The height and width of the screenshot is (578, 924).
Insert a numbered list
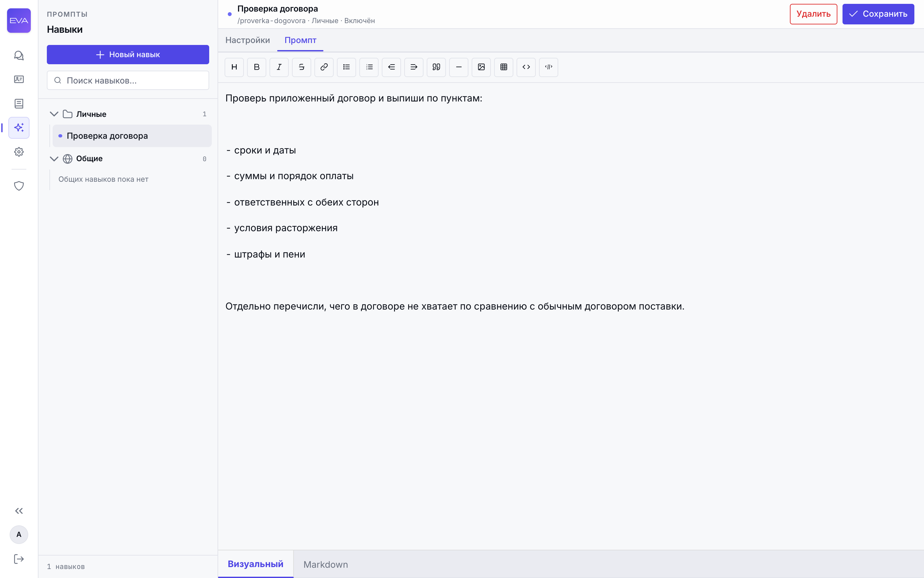click(369, 67)
